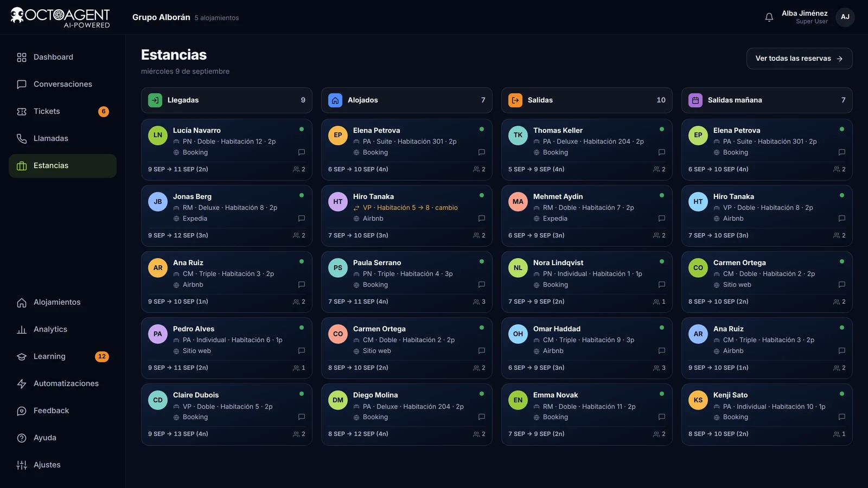Open Analytics in sidebar
The width and height of the screenshot is (868, 488).
(62, 329)
